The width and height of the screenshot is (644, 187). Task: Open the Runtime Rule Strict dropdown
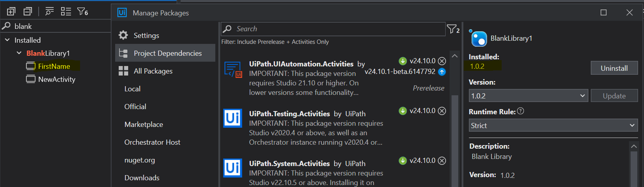tap(553, 125)
